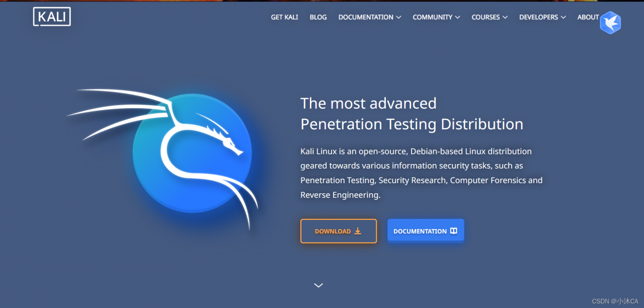Expand the COURSES nav menu
The image size is (644, 308).
490,17
